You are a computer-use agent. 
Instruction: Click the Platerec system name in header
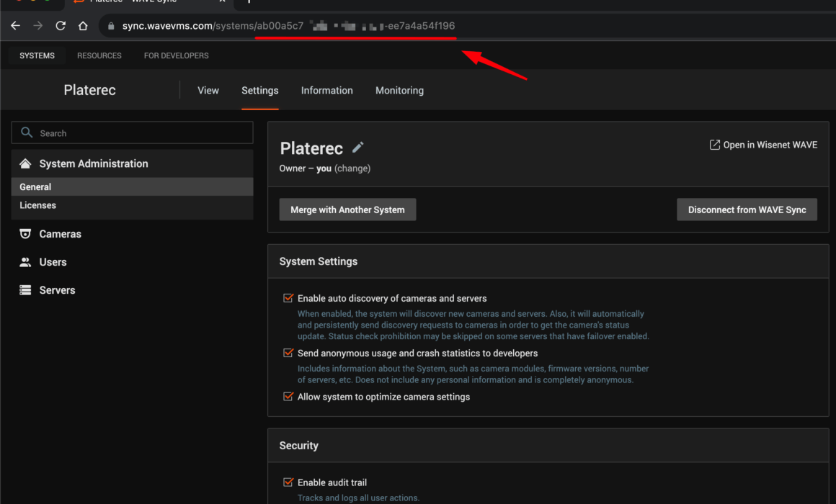pyautogui.click(x=89, y=90)
